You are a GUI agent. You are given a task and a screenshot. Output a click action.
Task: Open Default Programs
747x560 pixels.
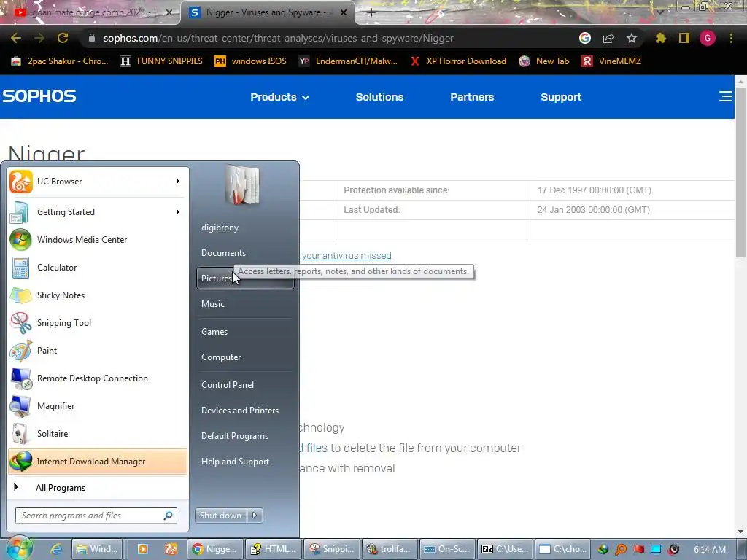(x=245, y=436)
